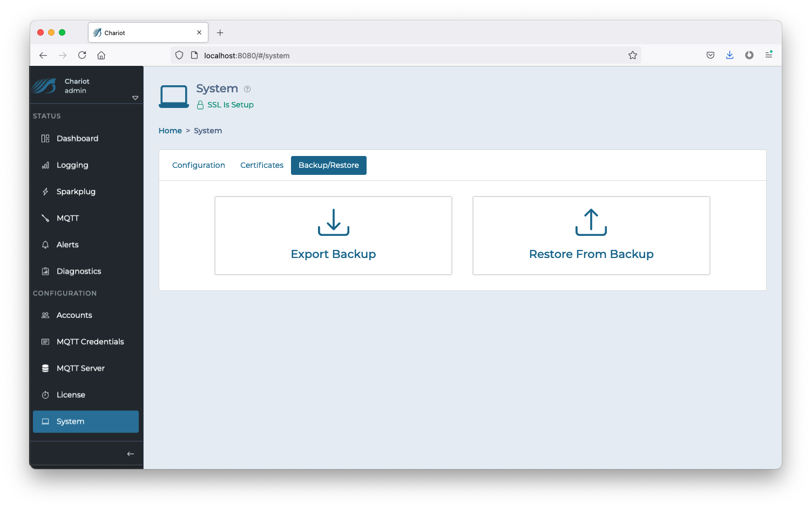
Task: Click the address bar with localhost:8080/#/system
Action: [405, 55]
